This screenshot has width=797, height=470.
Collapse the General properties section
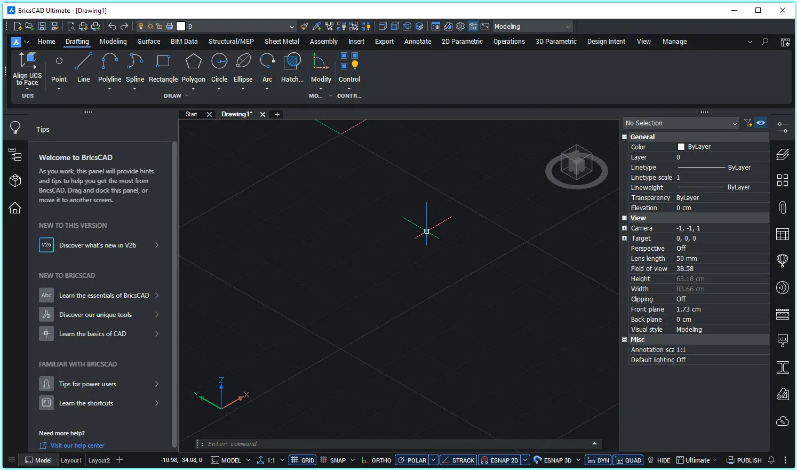coord(625,136)
